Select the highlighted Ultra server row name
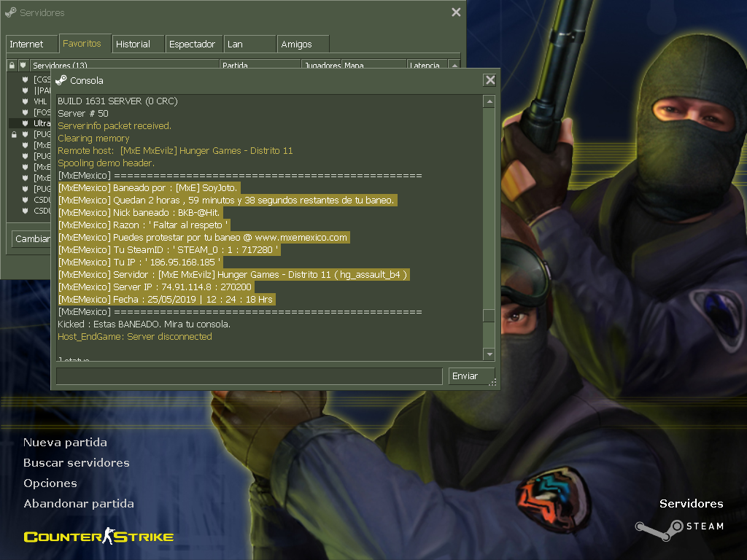The height and width of the screenshot is (560, 747). point(42,123)
